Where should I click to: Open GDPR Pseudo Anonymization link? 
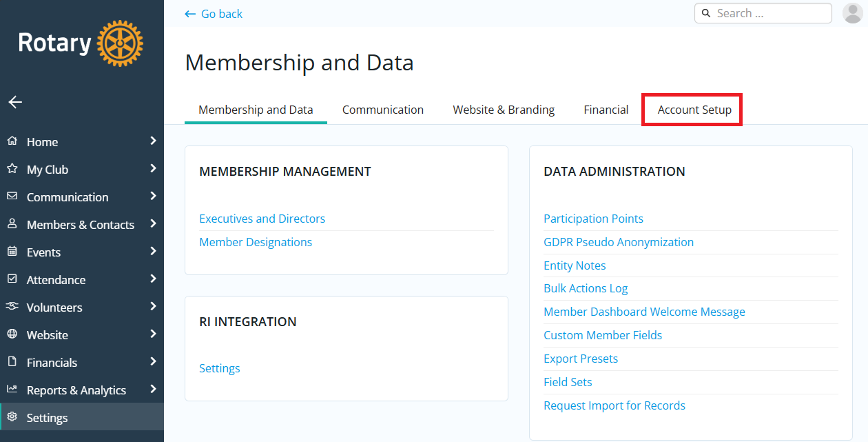618,242
